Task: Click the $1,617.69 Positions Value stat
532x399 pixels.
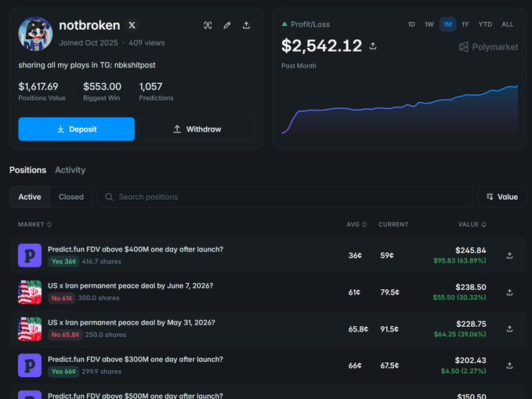Action: [x=42, y=92]
